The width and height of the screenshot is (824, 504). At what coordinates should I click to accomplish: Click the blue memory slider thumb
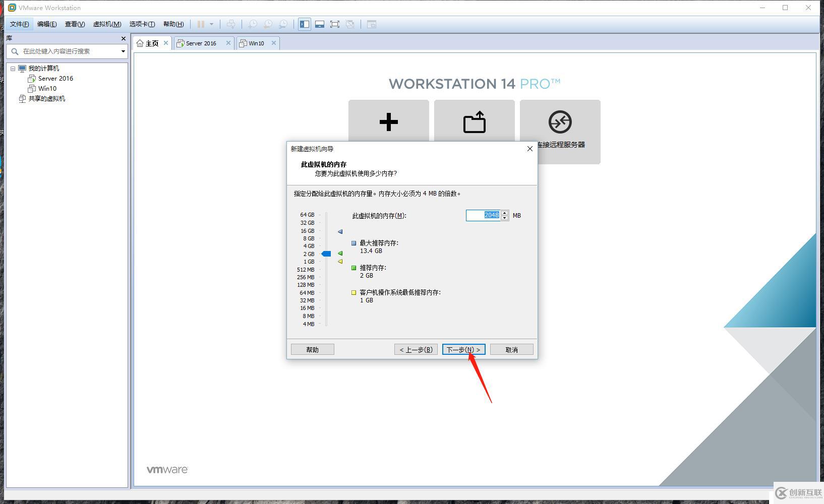(x=326, y=254)
